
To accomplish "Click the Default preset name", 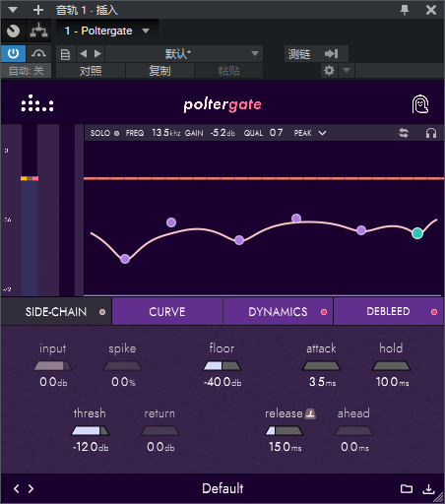I will 222,488.
